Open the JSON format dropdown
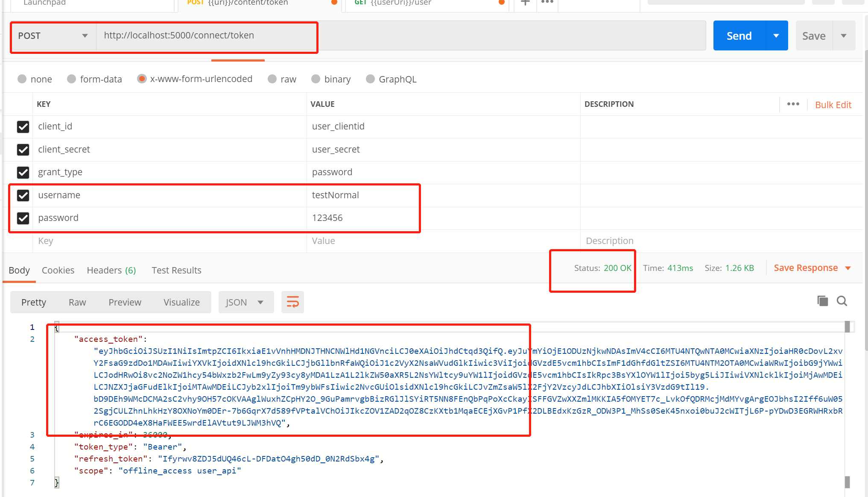The width and height of the screenshot is (868, 497). point(246,302)
